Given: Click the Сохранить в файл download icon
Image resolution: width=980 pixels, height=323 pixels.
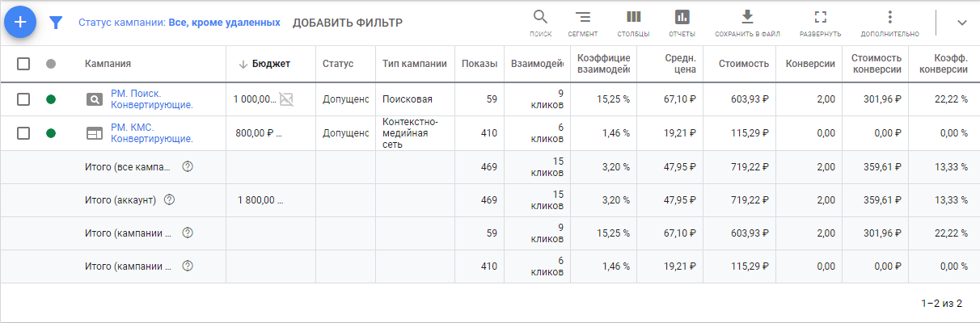Looking at the screenshot, I should tap(747, 17).
